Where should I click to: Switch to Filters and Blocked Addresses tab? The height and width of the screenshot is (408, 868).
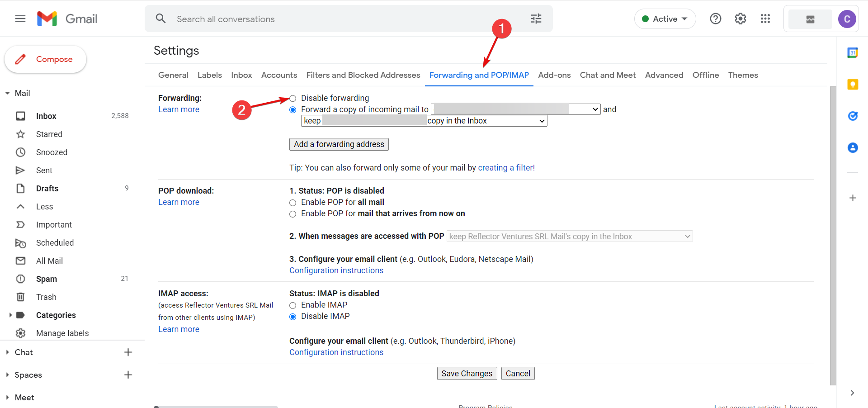363,75
